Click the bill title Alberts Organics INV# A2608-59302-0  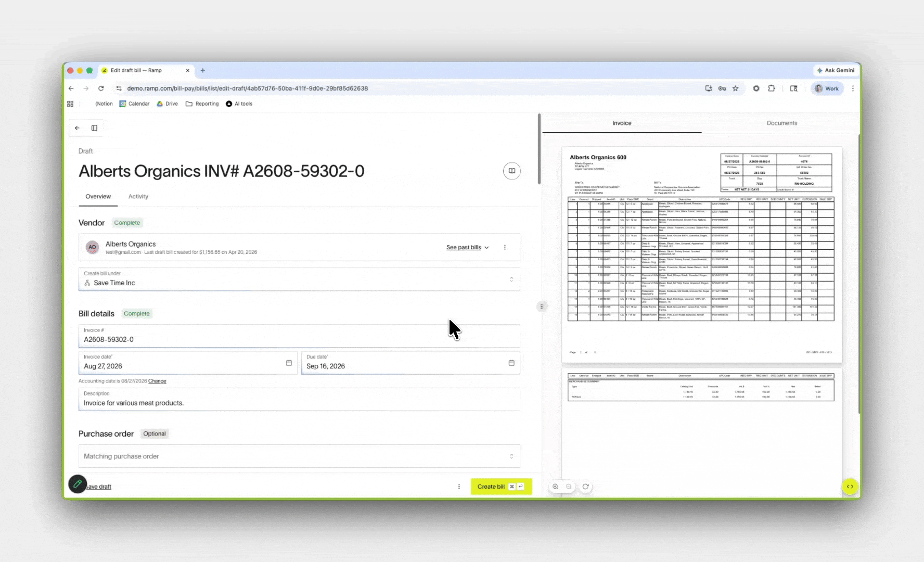pyautogui.click(x=222, y=171)
